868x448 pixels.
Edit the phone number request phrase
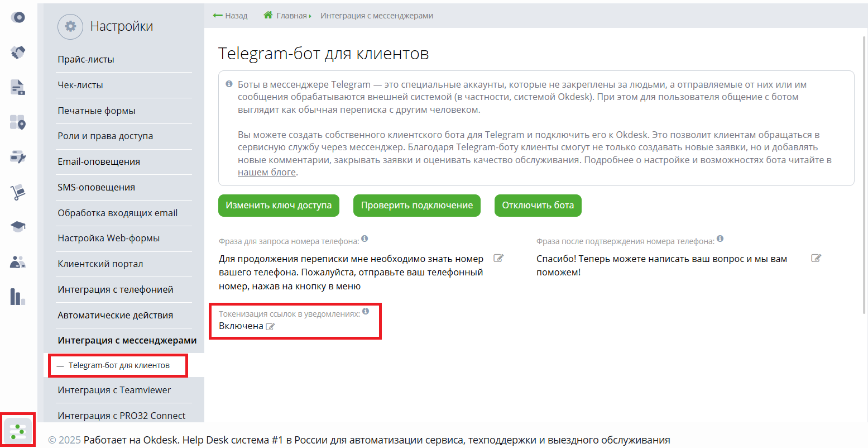(498, 259)
